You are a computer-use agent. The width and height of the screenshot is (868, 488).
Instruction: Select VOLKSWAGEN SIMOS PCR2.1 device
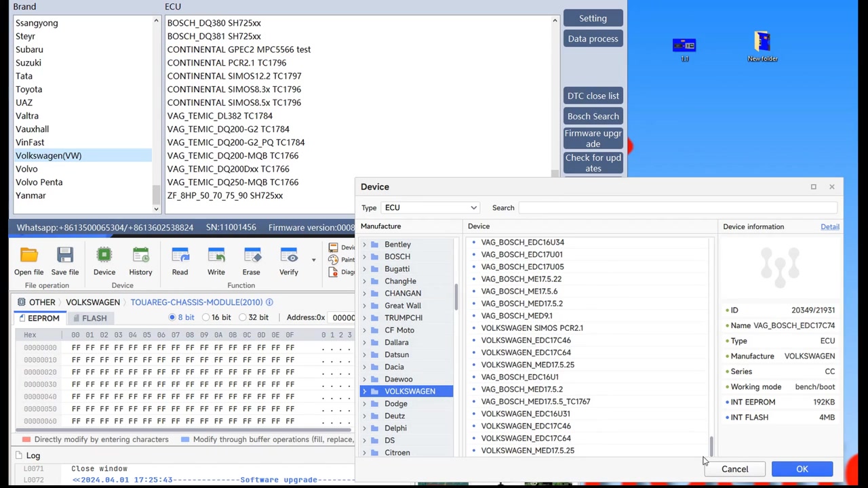532,328
